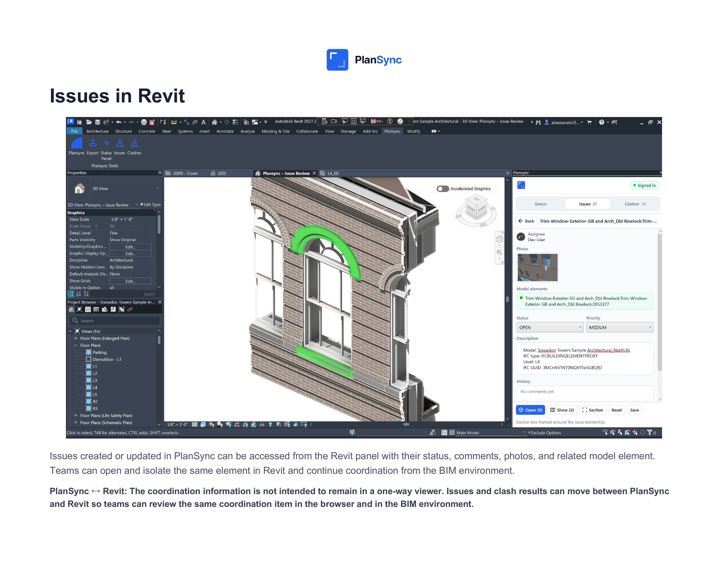Viewport: 728px width, 563px height.
Task: Open the issue Photo thumbnail
Action: pyautogui.click(x=537, y=268)
